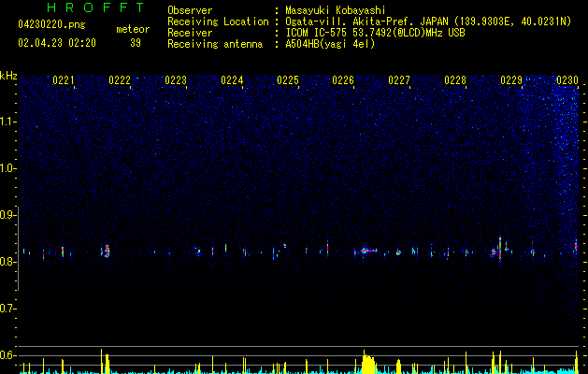This screenshot has height=374, width=588.
Task: Click the 0.8 kHz axis label
Action: 7,262
